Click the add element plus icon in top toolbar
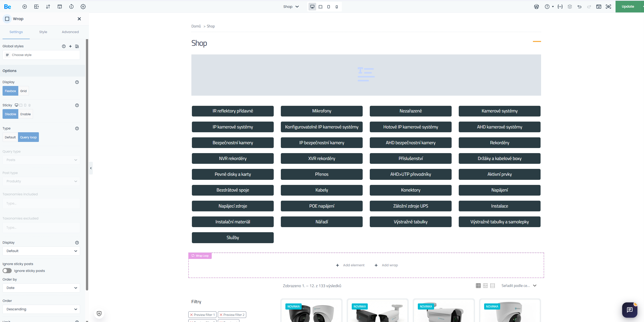This screenshot has width=644, height=322. 25,7
